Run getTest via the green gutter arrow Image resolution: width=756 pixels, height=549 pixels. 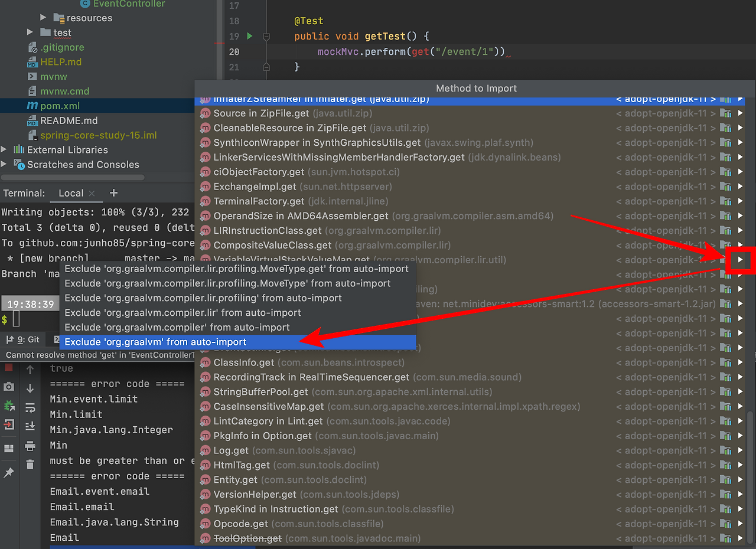tap(249, 36)
